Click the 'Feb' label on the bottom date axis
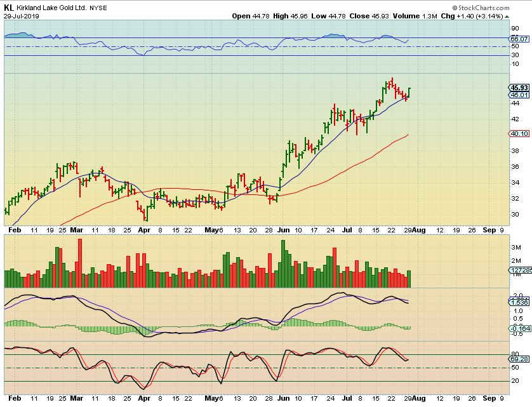 15,398
